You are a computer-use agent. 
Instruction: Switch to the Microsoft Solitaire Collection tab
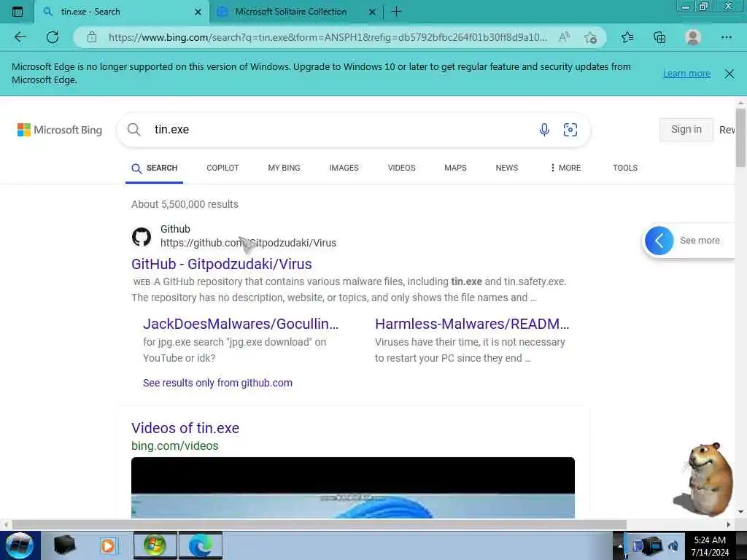[x=290, y=12]
